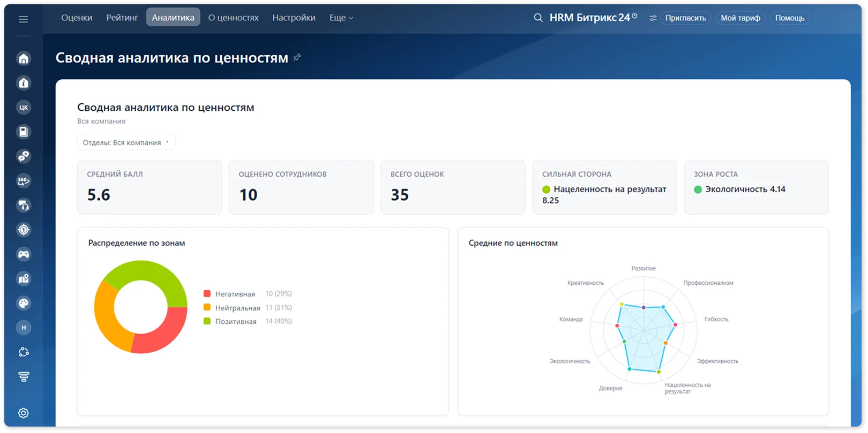Open the map icon in the sidebar
This screenshot has height=433, width=868.
coord(24,279)
